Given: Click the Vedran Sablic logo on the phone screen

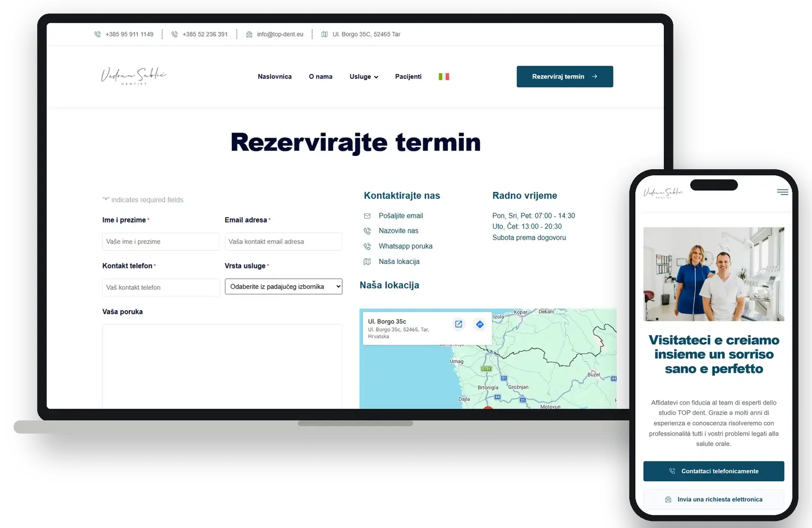Looking at the screenshot, I should point(663,192).
